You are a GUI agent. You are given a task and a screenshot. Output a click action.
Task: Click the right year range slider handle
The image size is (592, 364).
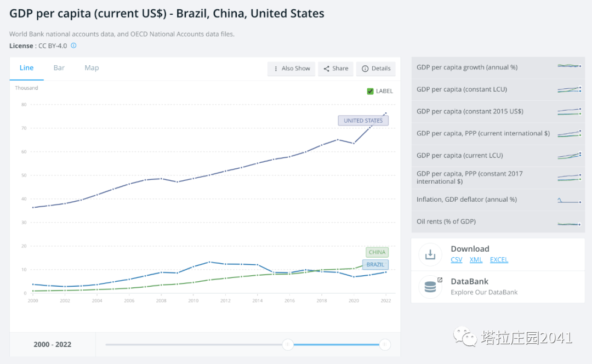385,344
